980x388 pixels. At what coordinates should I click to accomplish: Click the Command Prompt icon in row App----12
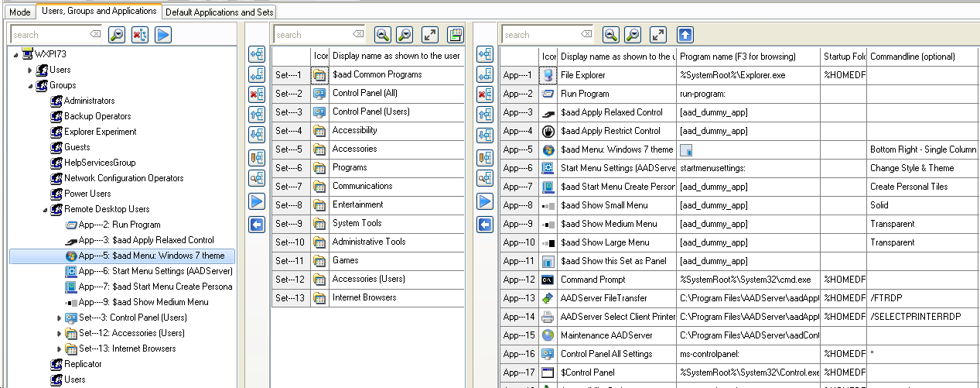coord(548,280)
